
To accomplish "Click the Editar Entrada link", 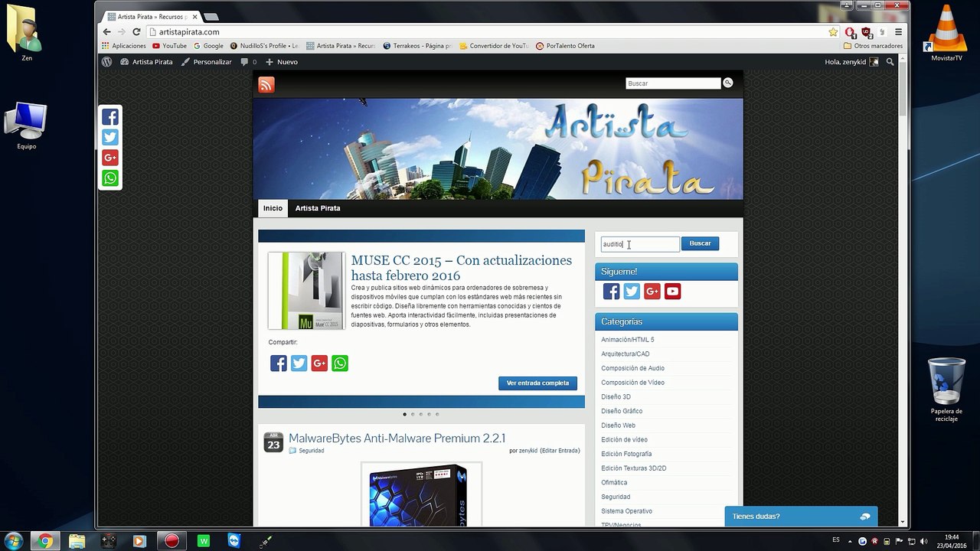I will 560,451.
